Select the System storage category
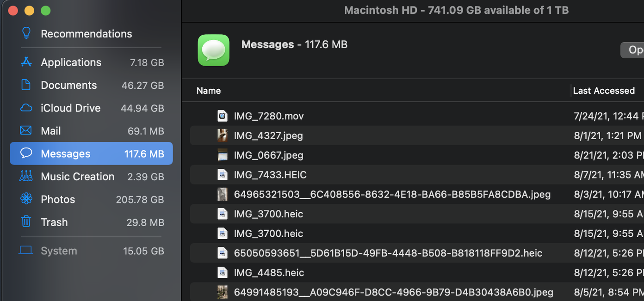This screenshot has height=301, width=644. click(x=91, y=251)
